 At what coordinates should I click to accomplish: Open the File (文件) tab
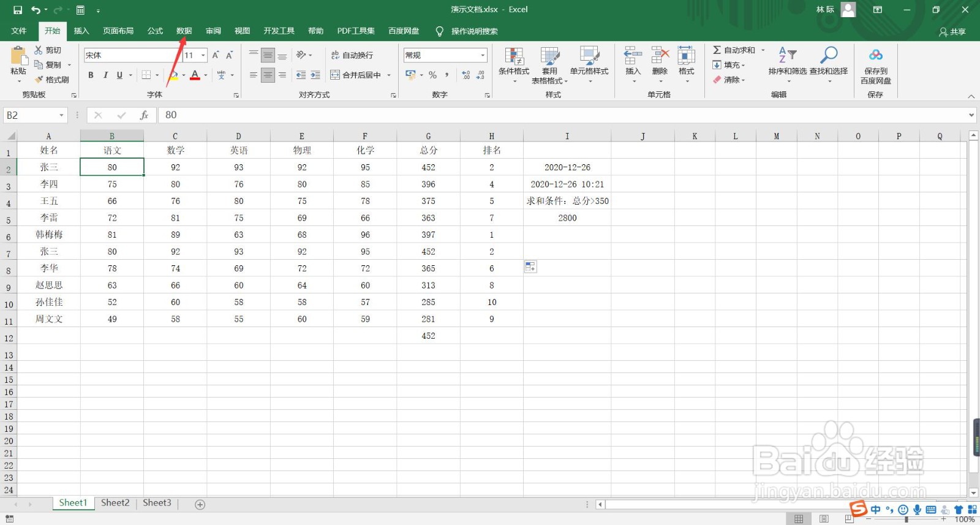click(19, 31)
